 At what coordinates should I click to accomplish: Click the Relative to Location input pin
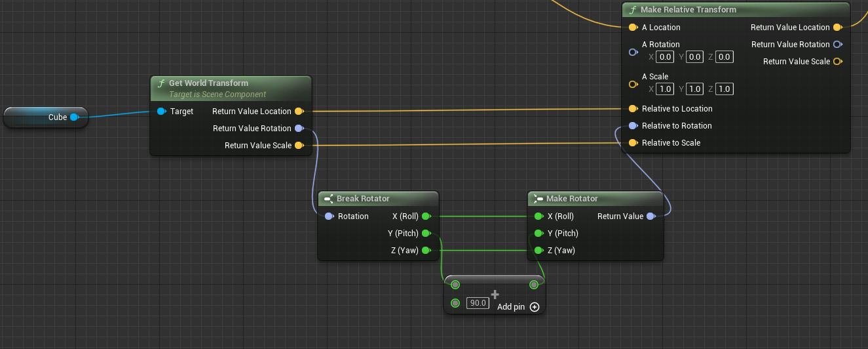(x=633, y=109)
